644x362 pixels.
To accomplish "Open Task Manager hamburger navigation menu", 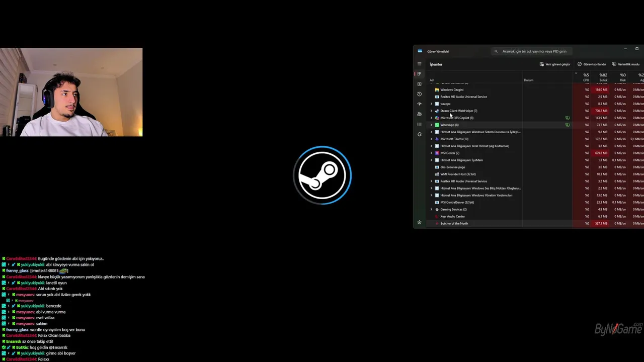I will (419, 64).
